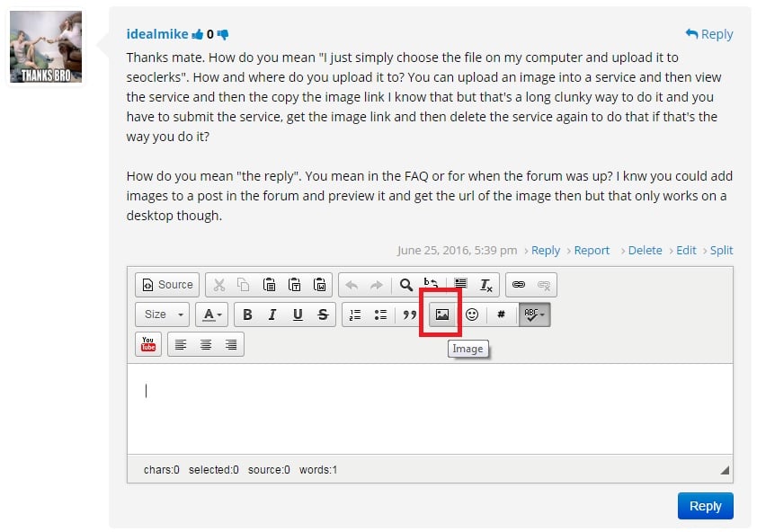Click the Thanks Bro avatar image
757x532 pixels.
[x=46, y=47]
